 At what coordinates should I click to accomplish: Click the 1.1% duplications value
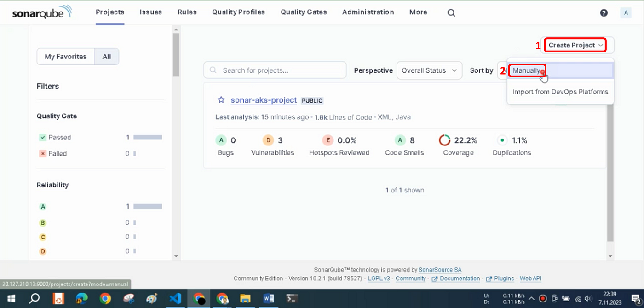coord(519,140)
